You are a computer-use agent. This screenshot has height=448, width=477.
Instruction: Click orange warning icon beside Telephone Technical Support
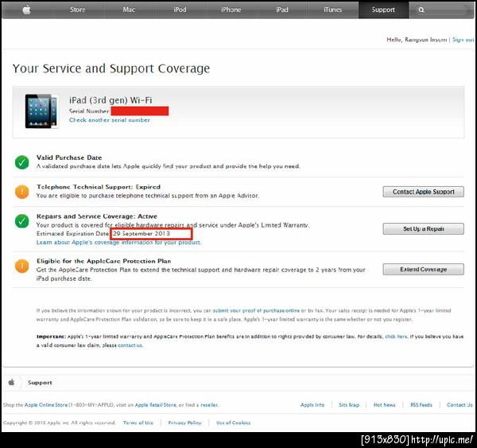[22, 192]
